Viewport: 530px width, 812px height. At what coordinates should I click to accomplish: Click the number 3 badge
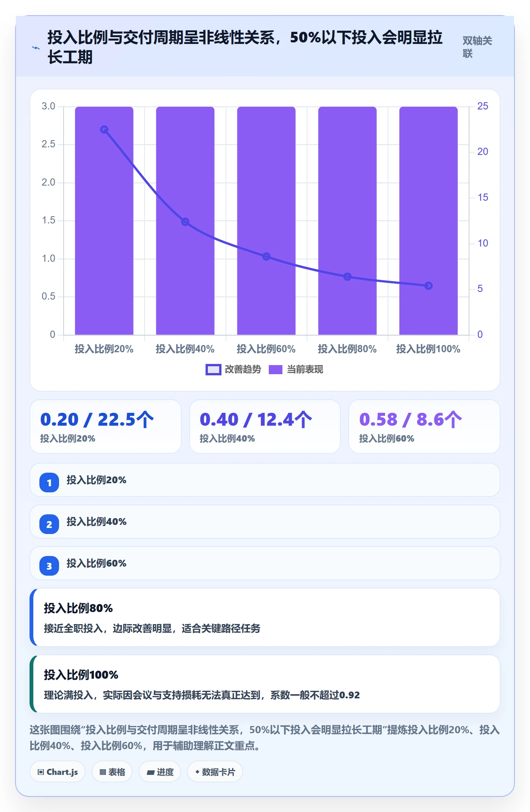[x=49, y=566]
